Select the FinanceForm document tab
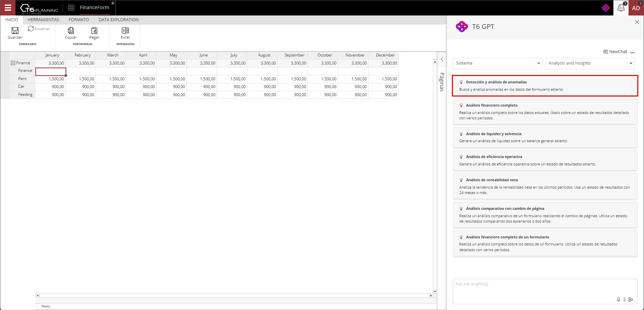Image resolution: width=644 pixels, height=310 pixels. click(x=94, y=7)
